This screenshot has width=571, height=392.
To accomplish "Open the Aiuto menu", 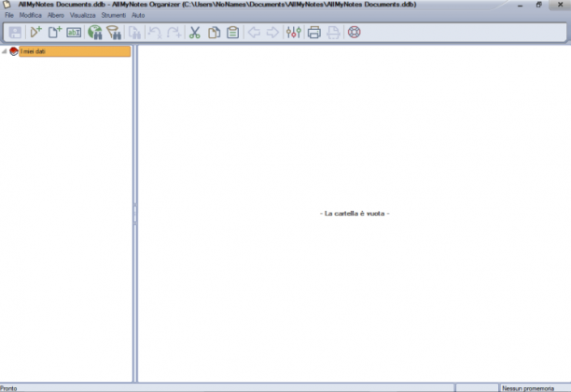I will click(x=138, y=15).
